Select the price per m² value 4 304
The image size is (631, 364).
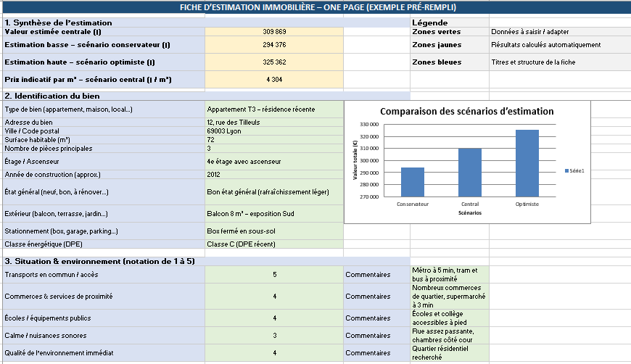[x=274, y=79]
